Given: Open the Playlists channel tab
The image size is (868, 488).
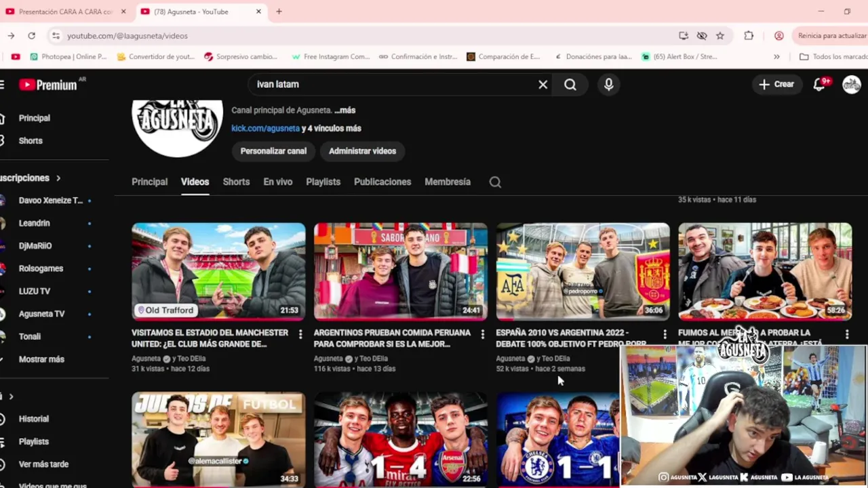Looking at the screenshot, I should (x=323, y=182).
